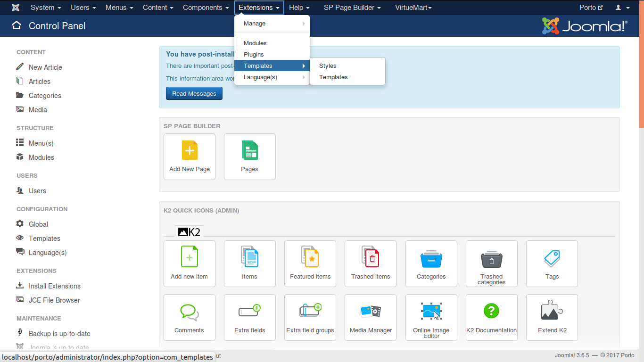Open SP Page Builder Pages icon

click(x=250, y=156)
